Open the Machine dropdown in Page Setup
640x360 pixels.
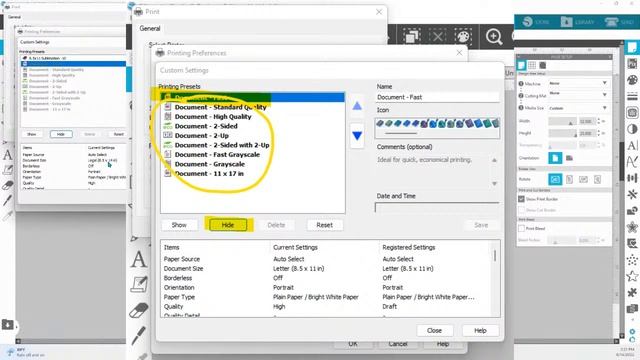pos(578,83)
